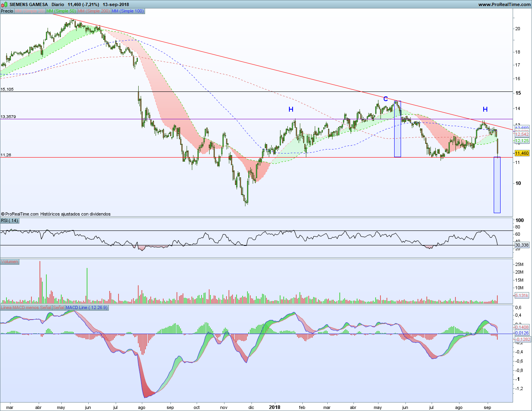Click the yellow 11,460 current price tag
532x411 pixels.
click(x=522, y=154)
